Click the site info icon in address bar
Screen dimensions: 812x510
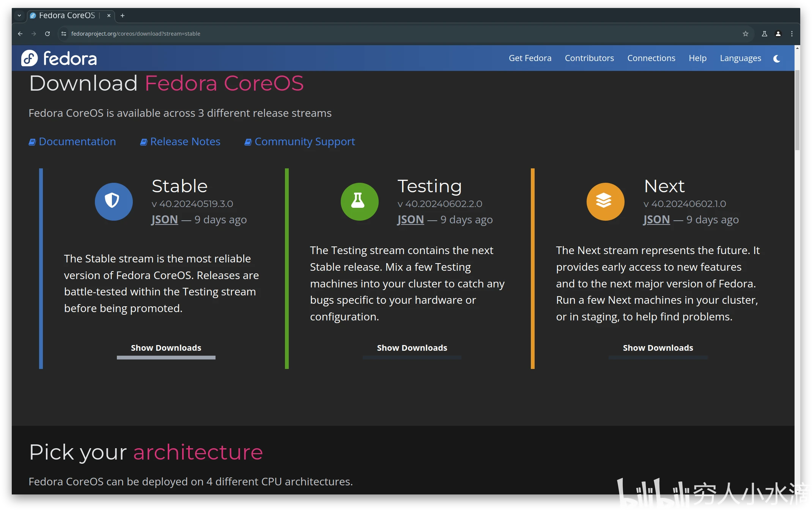point(63,33)
